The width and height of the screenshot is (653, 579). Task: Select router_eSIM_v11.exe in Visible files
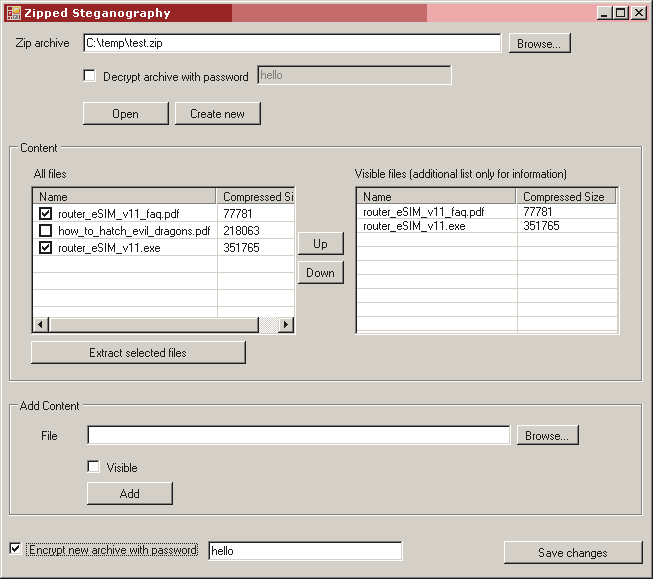point(414,226)
